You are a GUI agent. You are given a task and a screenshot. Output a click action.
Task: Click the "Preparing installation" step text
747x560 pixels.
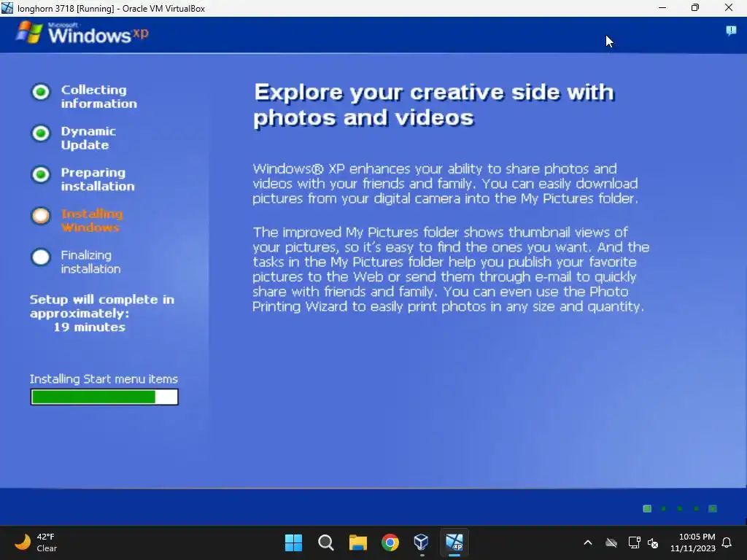point(98,179)
